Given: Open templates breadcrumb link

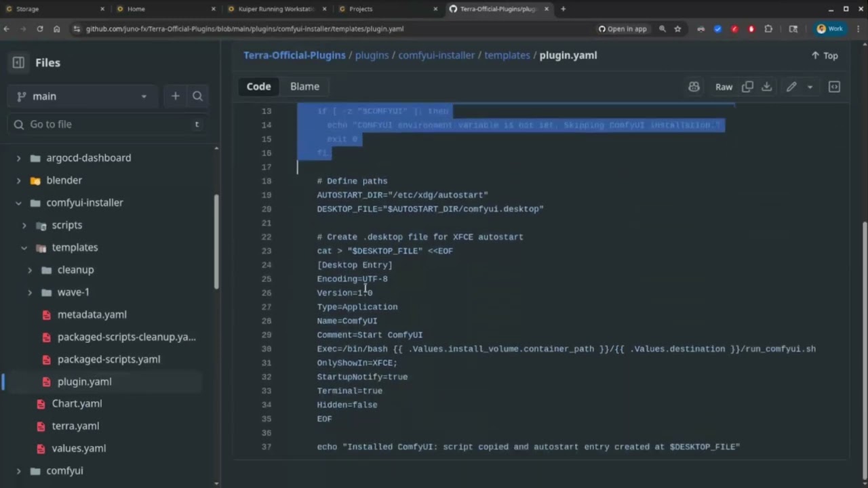Looking at the screenshot, I should point(507,56).
